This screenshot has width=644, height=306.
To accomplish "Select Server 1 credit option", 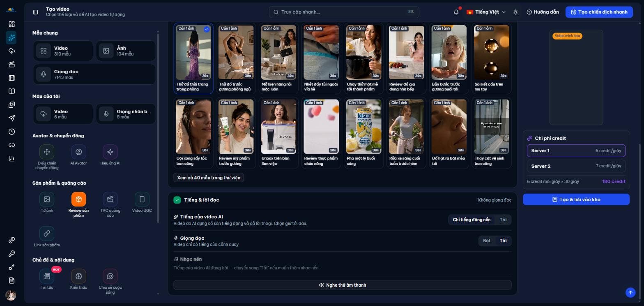I will click(576, 151).
